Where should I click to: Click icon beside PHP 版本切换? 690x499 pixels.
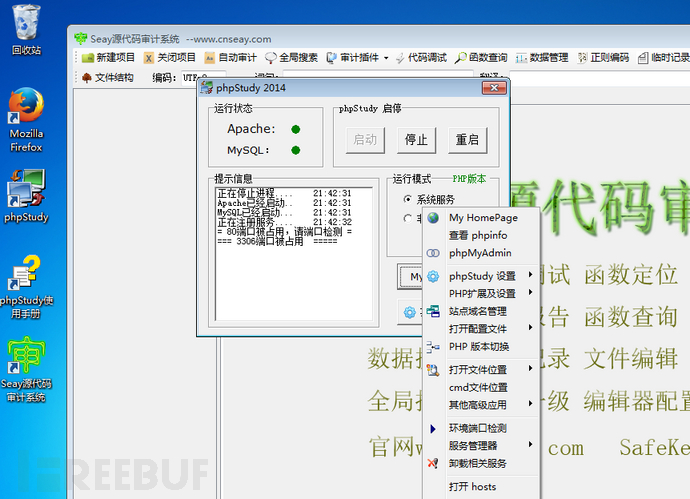433,347
